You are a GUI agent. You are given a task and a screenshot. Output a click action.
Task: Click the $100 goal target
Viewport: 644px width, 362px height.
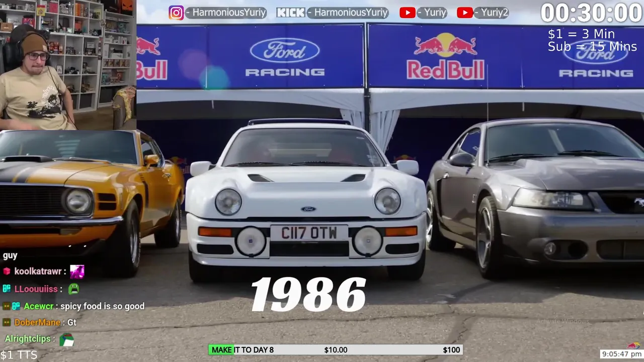point(451,350)
